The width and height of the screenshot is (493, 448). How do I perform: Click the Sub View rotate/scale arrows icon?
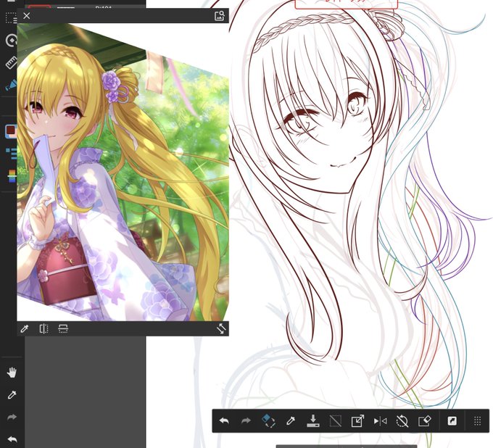pyautogui.click(x=221, y=328)
